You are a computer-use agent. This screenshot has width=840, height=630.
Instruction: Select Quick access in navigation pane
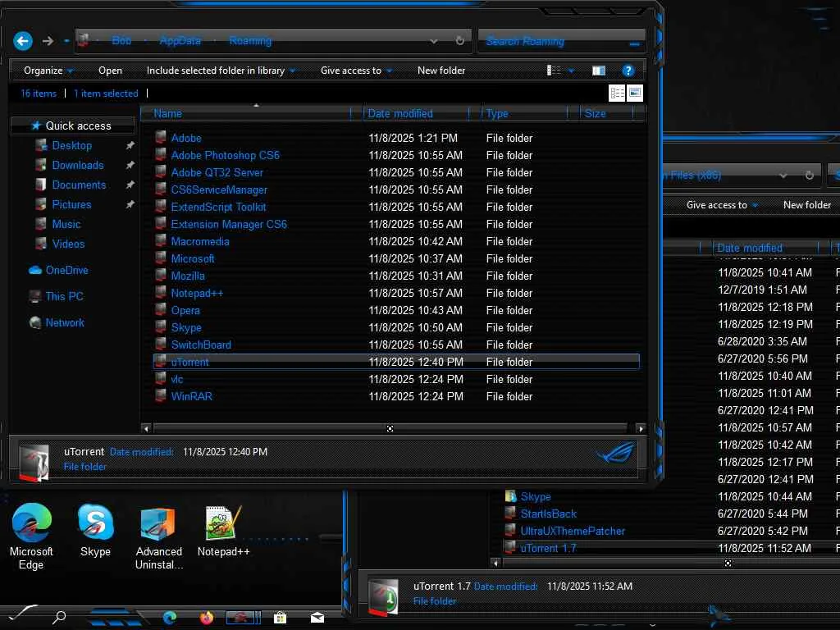(73, 126)
